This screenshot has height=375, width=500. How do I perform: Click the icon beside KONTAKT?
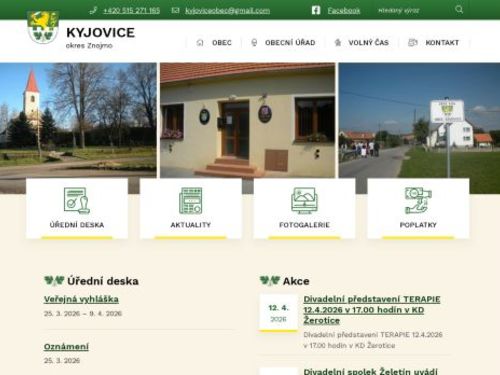pyautogui.click(x=413, y=43)
